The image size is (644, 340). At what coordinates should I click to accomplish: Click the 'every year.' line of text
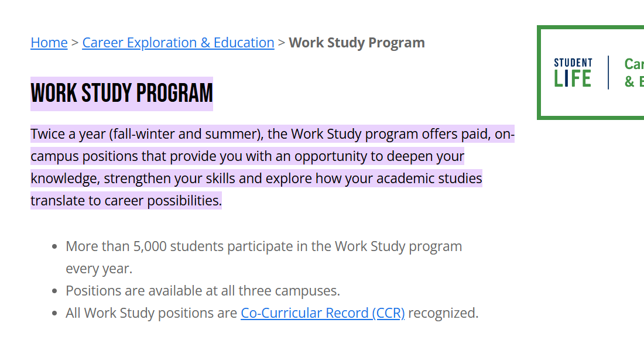pos(99,269)
